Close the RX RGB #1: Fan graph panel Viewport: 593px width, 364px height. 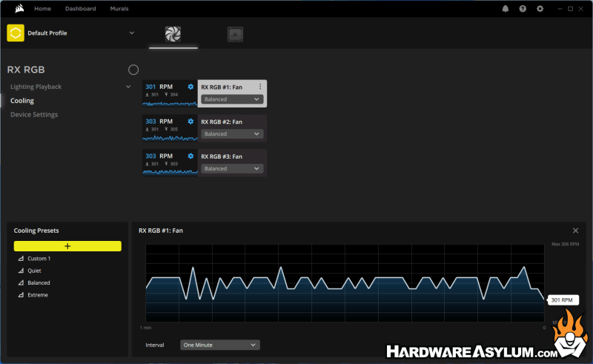(x=576, y=231)
